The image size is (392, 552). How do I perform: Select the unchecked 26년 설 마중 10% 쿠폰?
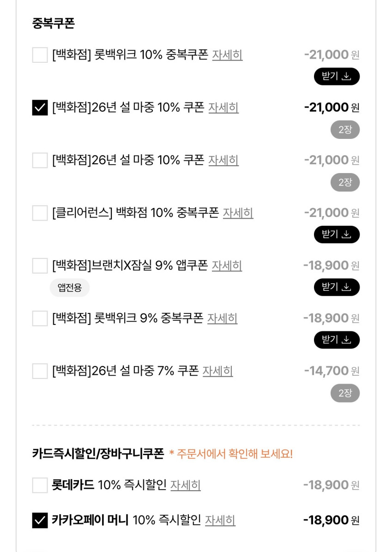pos(40,160)
